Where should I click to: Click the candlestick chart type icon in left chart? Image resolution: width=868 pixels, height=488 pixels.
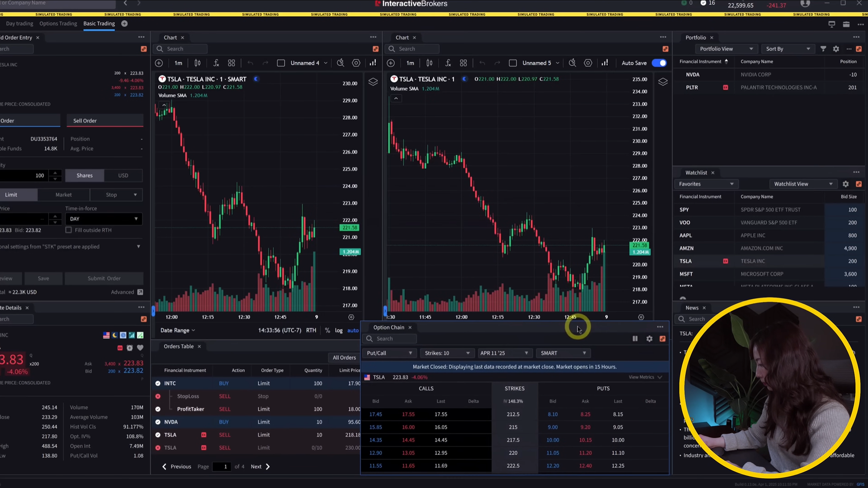pyautogui.click(x=198, y=63)
